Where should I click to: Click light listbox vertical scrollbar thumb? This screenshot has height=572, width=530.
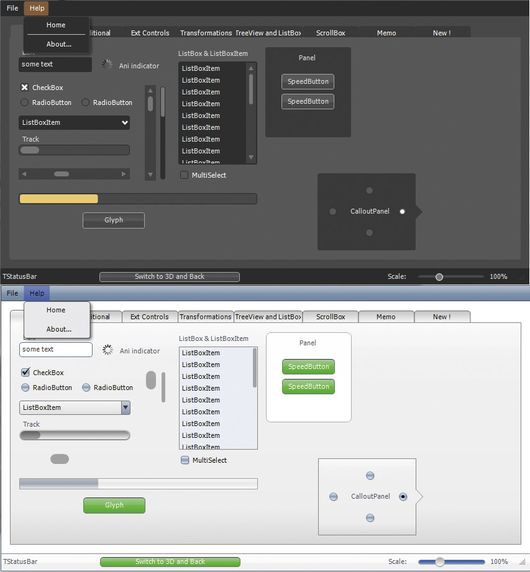coord(255,368)
